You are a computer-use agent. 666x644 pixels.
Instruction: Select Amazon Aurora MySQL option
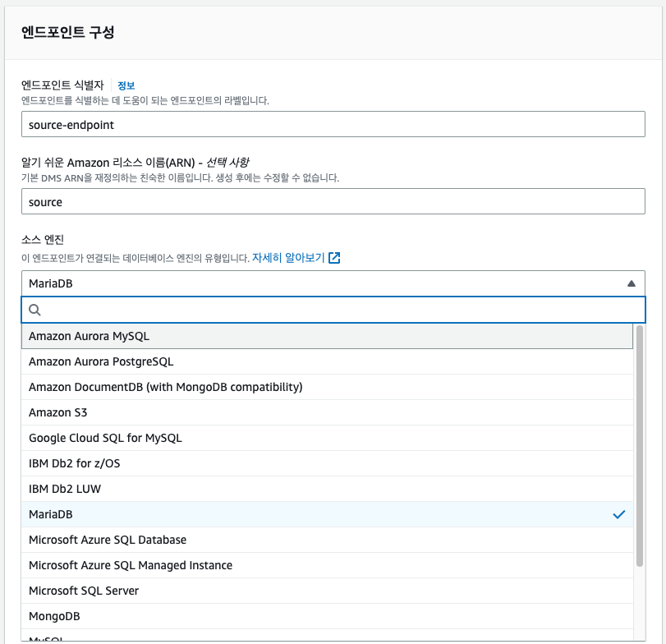pos(327,336)
